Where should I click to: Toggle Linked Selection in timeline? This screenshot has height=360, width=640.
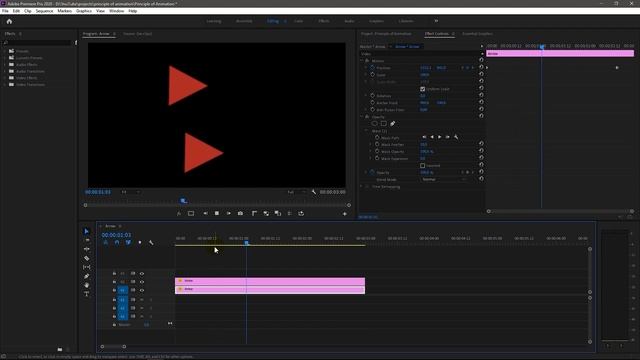pyautogui.click(x=128, y=242)
